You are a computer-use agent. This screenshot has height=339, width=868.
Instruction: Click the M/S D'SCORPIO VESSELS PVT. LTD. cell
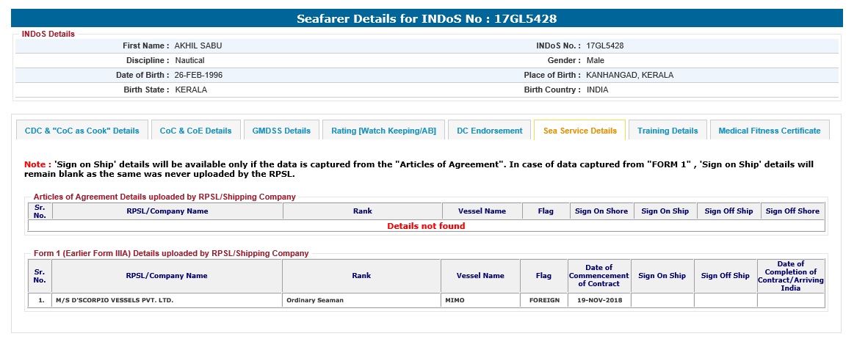(167, 300)
